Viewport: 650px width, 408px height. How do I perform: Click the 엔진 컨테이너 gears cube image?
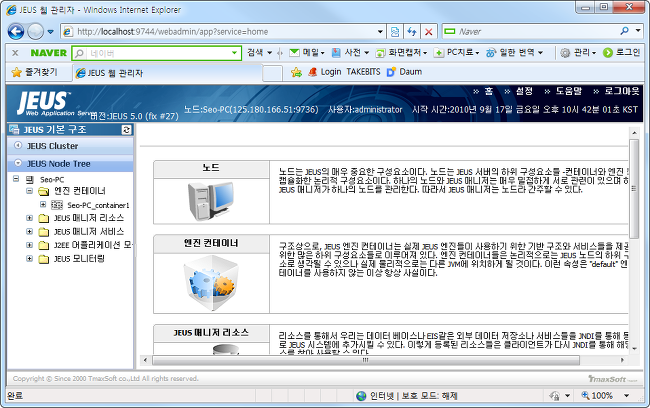click(x=211, y=283)
